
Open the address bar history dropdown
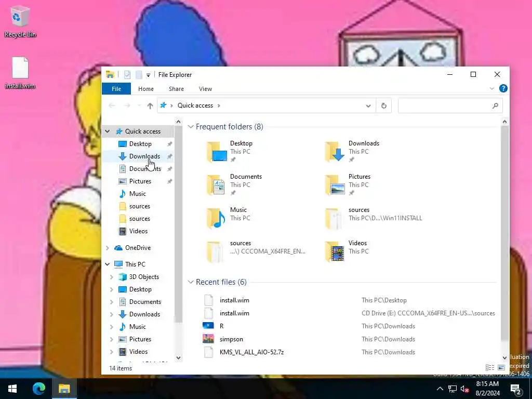coord(368,106)
